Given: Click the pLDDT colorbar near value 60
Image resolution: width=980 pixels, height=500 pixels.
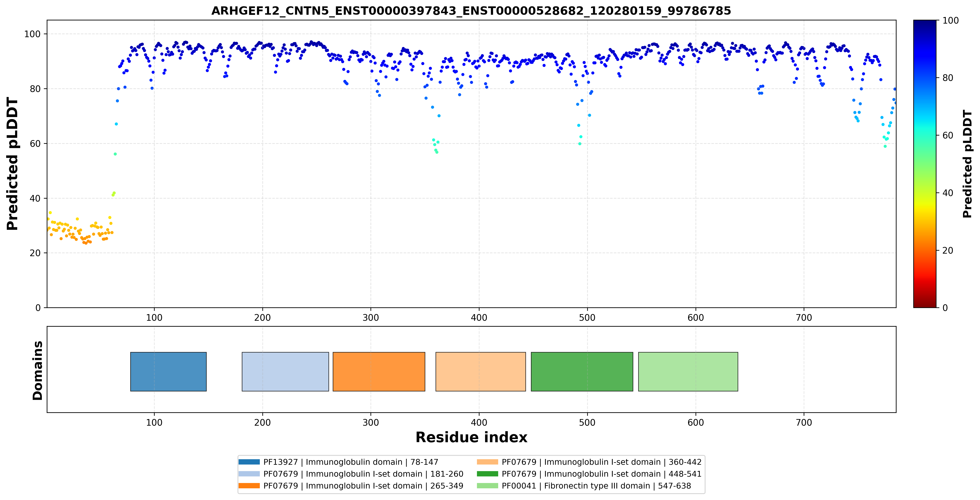Looking at the screenshot, I should (925, 135).
